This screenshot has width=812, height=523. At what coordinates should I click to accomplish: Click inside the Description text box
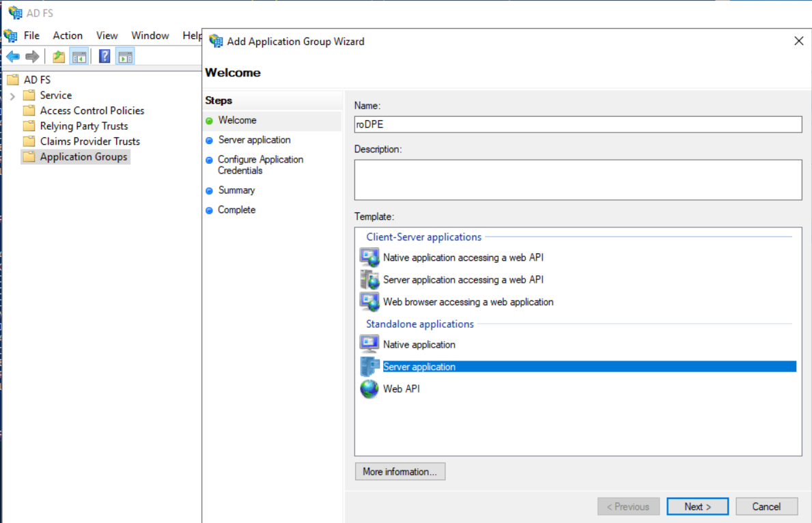point(578,179)
